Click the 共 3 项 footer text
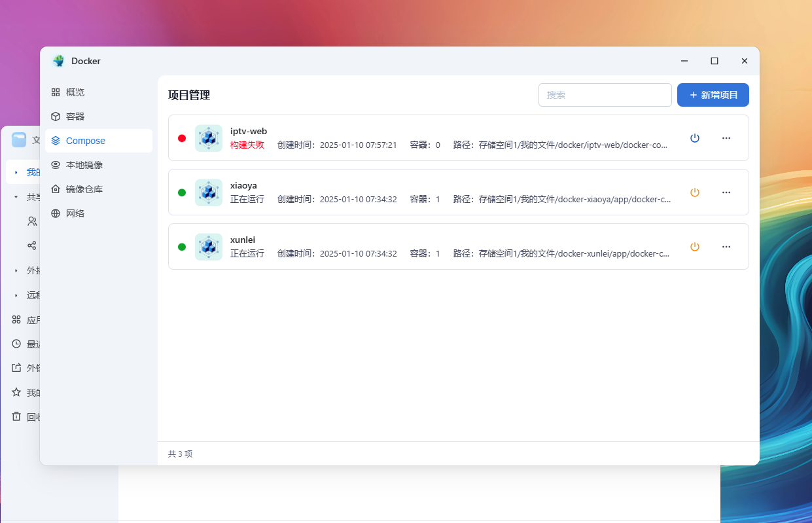This screenshot has height=523, width=812. click(181, 454)
